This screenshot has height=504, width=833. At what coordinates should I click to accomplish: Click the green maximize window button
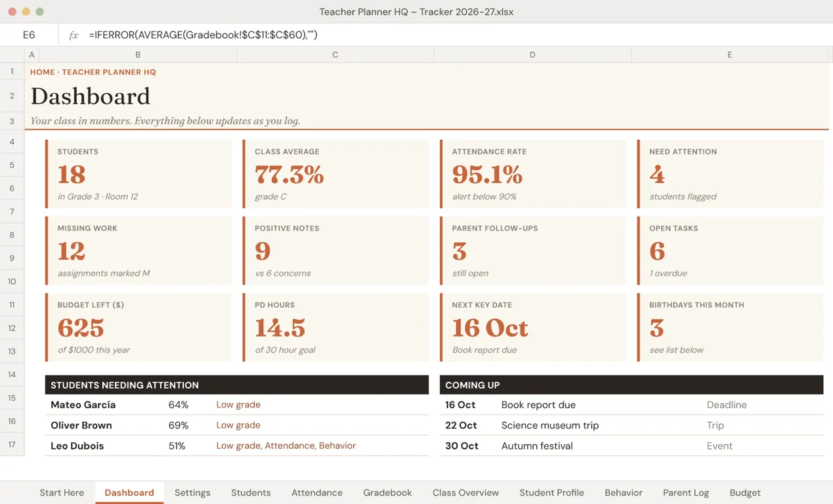39,12
